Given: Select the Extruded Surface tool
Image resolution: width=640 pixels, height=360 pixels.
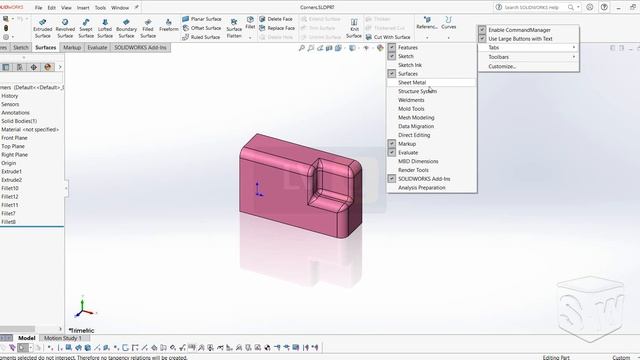Looking at the screenshot, I should tap(42, 28).
